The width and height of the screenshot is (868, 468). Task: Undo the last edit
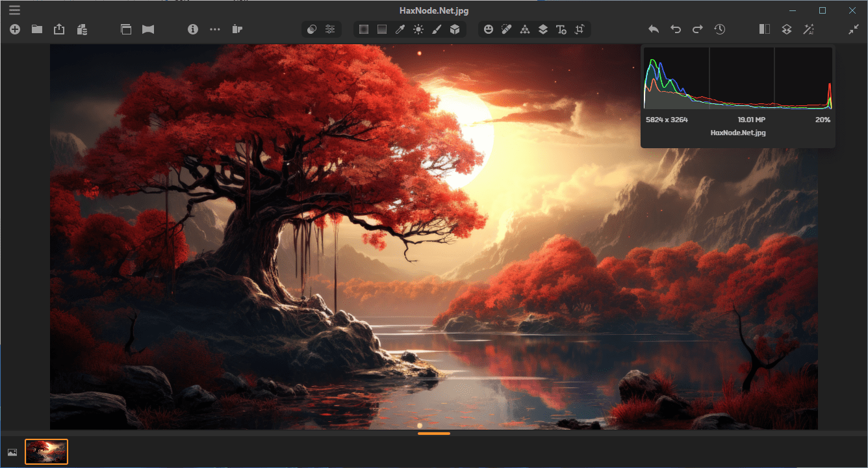click(675, 29)
